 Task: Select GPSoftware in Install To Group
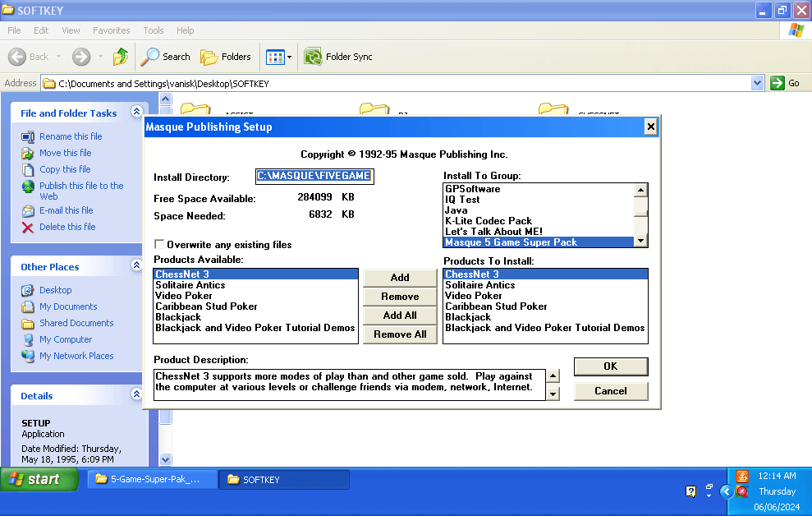539,189
